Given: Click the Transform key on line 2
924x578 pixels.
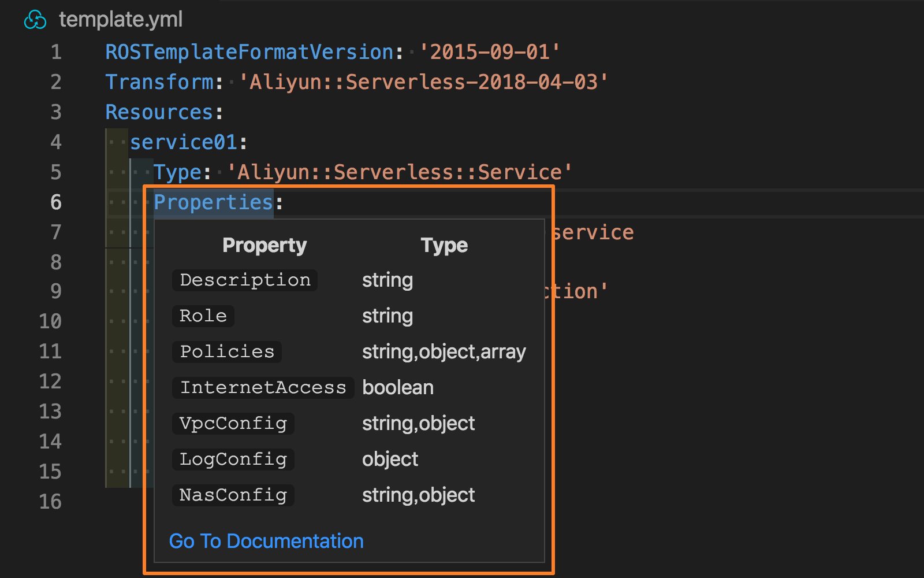Looking at the screenshot, I should [159, 82].
